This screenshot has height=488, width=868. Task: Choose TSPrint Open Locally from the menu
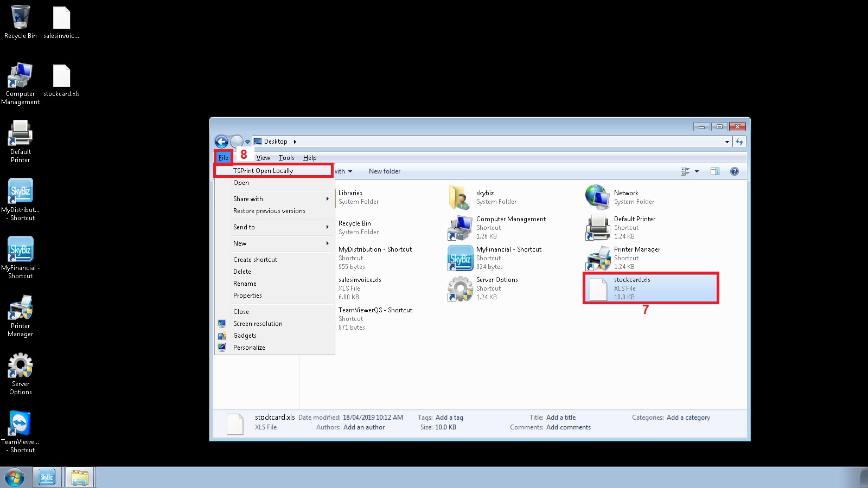[x=263, y=171]
